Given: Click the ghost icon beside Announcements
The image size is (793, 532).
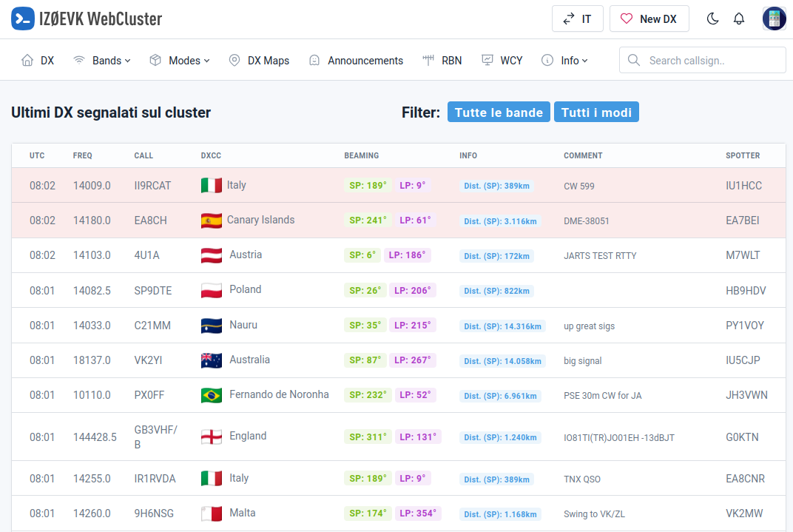Looking at the screenshot, I should [x=314, y=61].
